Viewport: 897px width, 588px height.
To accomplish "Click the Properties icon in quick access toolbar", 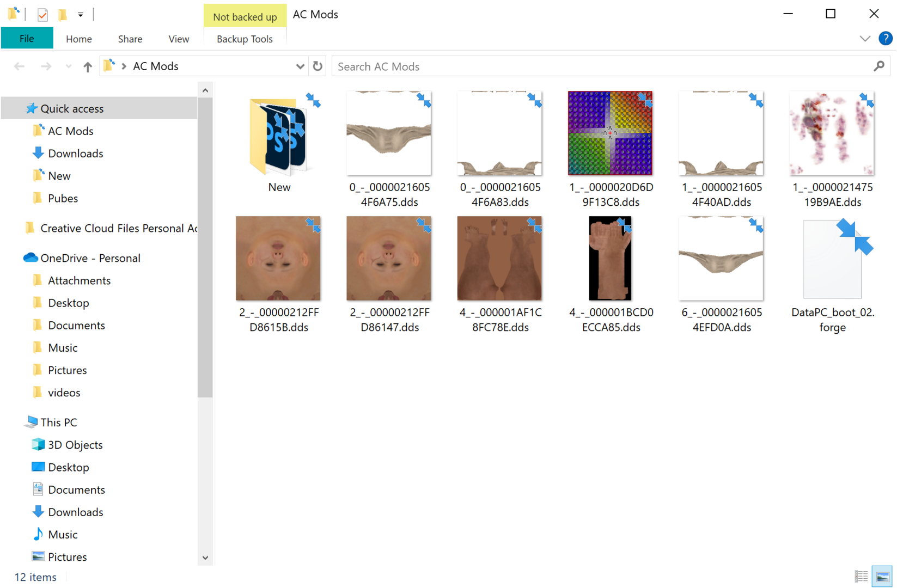I will [42, 15].
